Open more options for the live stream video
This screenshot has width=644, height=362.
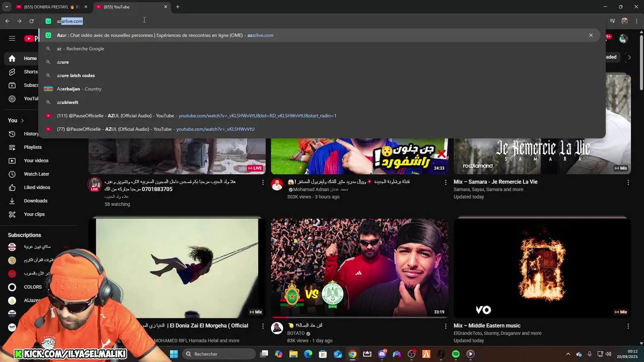tap(263, 183)
